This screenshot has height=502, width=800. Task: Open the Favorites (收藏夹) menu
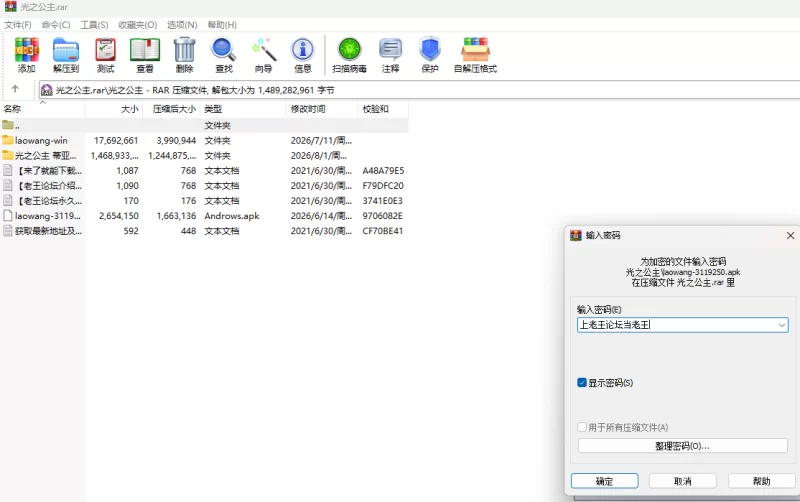pyautogui.click(x=138, y=25)
